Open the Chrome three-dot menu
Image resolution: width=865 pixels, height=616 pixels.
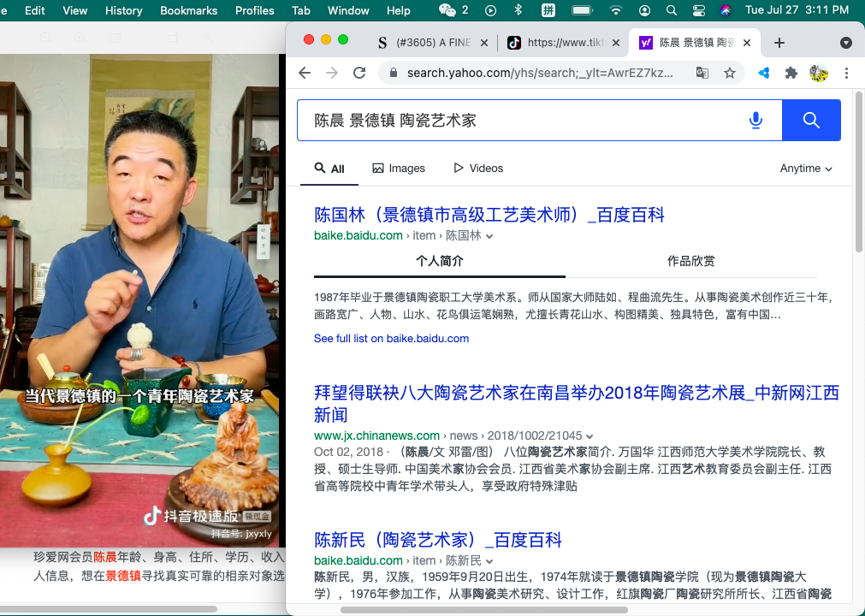click(x=846, y=73)
